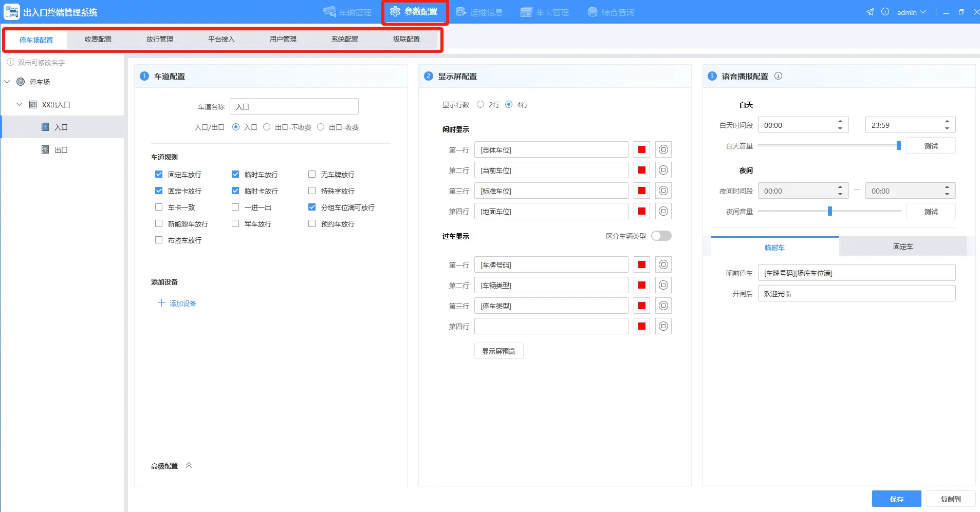Collapse the 停车场 tree node
This screenshot has width=980, height=512.
pos(7,82)
